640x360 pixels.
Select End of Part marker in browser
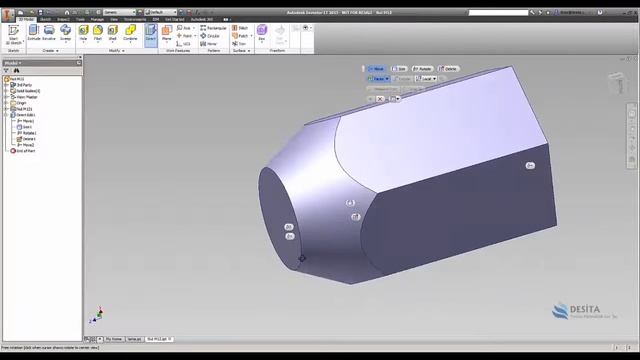coord(22,151)
